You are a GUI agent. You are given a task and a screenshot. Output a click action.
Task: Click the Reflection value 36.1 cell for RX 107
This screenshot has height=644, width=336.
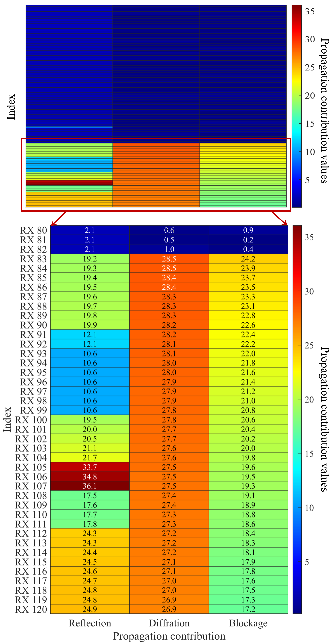(90, 486)
